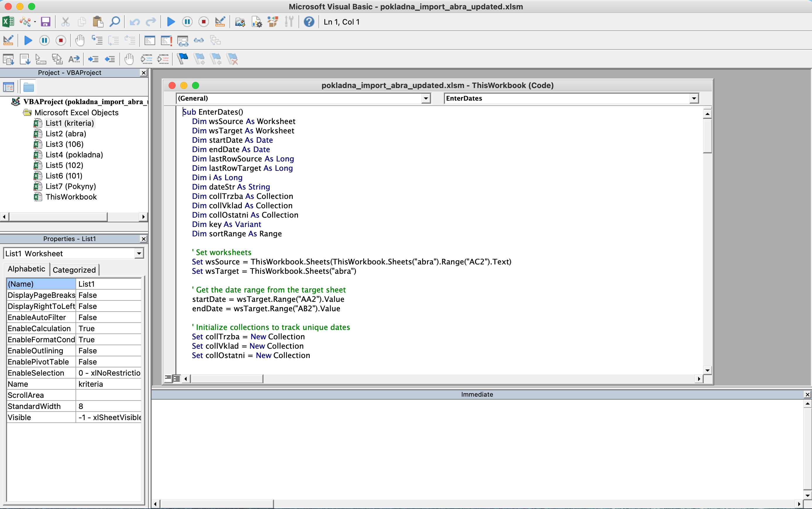Select List2 (abra) in project tree
Viewport: 812px width, 509px height.
66,134
